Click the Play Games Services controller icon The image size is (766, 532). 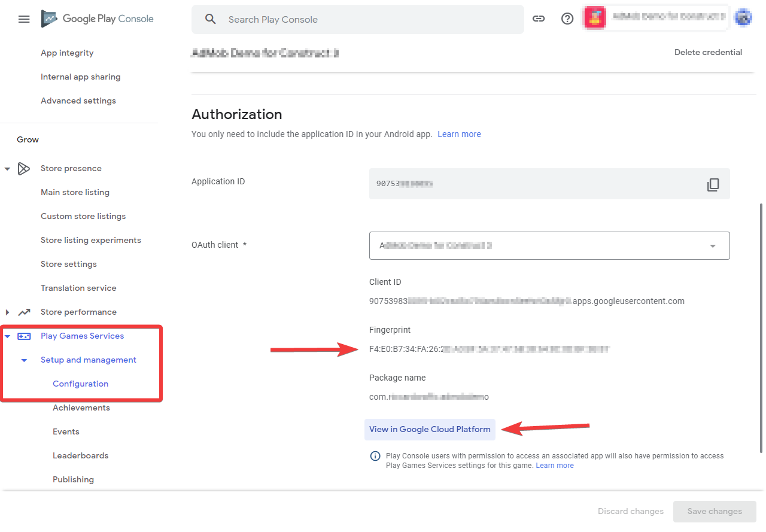(x=24, y=336)
